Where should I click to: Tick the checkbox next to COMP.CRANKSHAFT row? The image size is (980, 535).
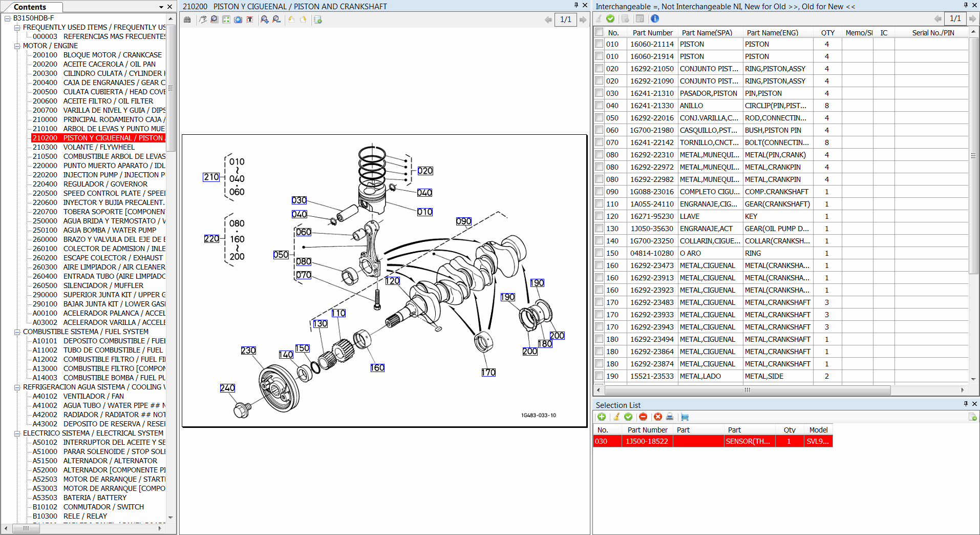point(599,191)
